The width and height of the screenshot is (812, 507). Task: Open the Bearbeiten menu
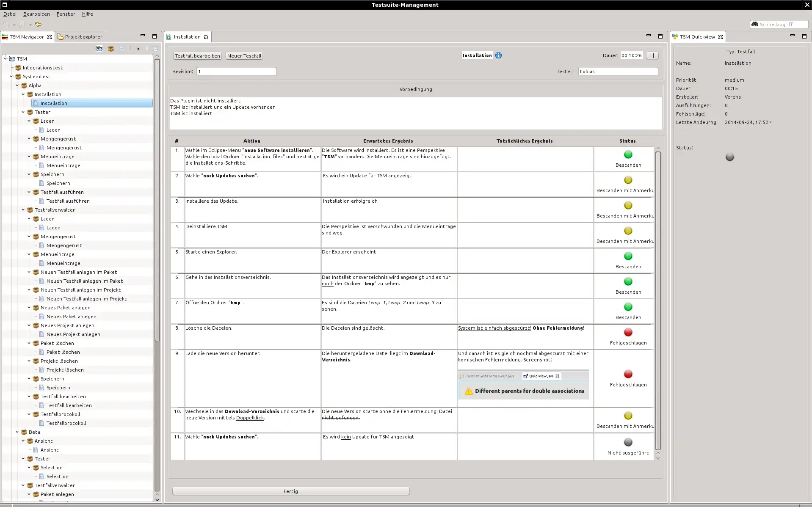(x=36, y=14)
